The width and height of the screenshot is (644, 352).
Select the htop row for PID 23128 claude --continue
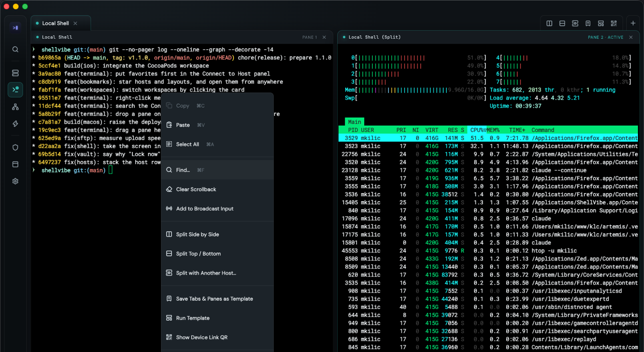pos(488,170)
